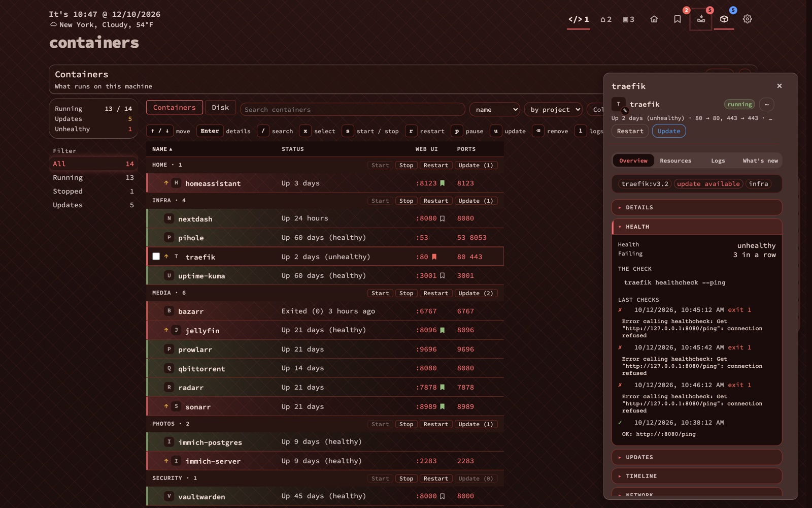The image size is (812, 508).
Task: Click the update arrow icon on immich-server row
Action: pyautogui.click(x=166, y=461)
